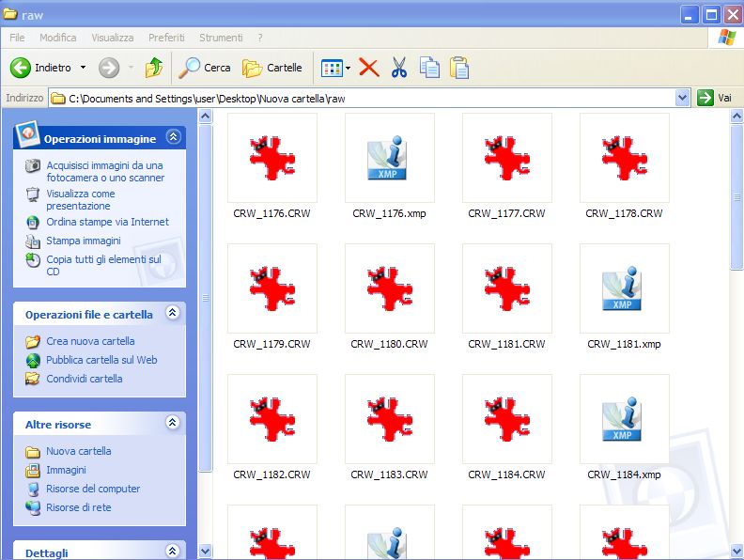744x560 pixels.
Task: Open the Strumenti menu
Action: tap(221, 38)
